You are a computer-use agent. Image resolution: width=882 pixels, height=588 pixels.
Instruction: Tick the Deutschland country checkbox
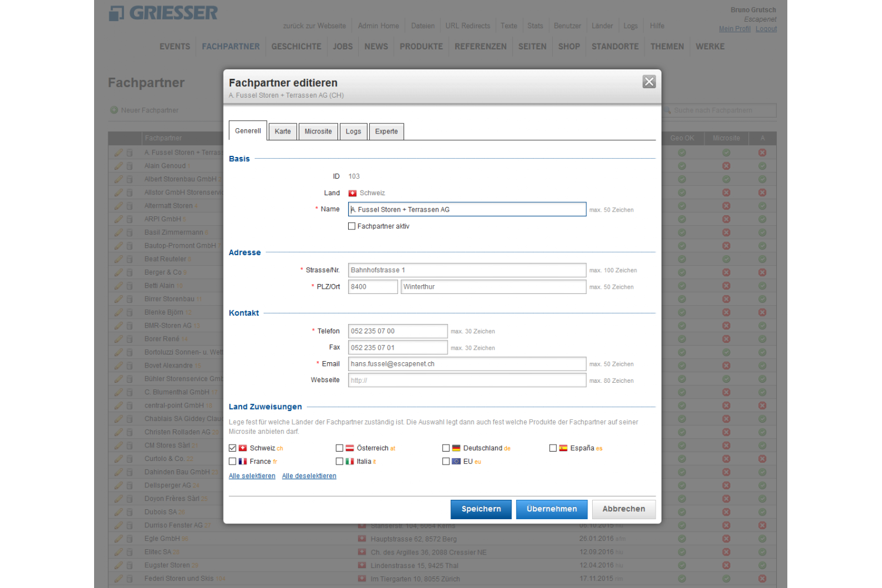[x=446, y=448]
